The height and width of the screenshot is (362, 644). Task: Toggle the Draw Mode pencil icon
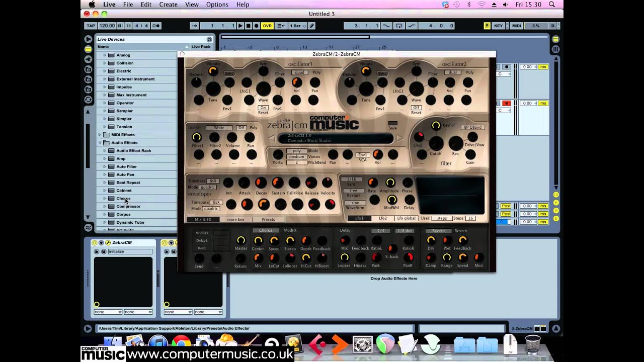pos(312,26)
